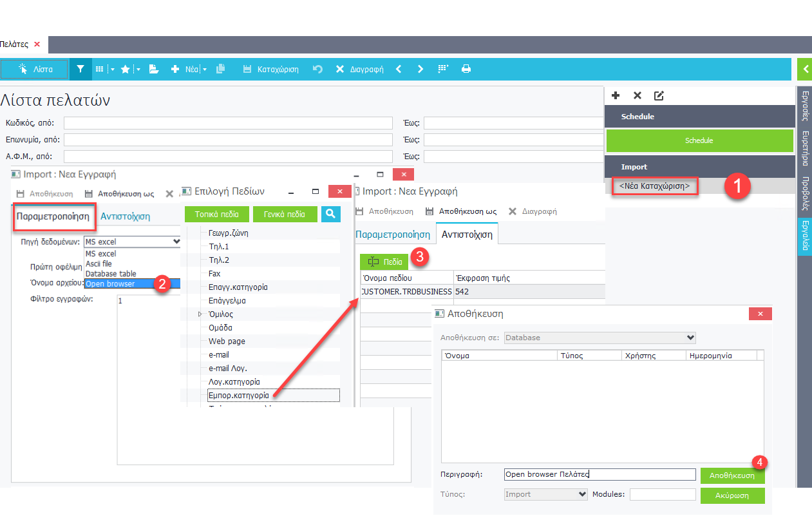
Task: Click the magnifier search button in Επιλογή Πεδίων
Action: 331,214
